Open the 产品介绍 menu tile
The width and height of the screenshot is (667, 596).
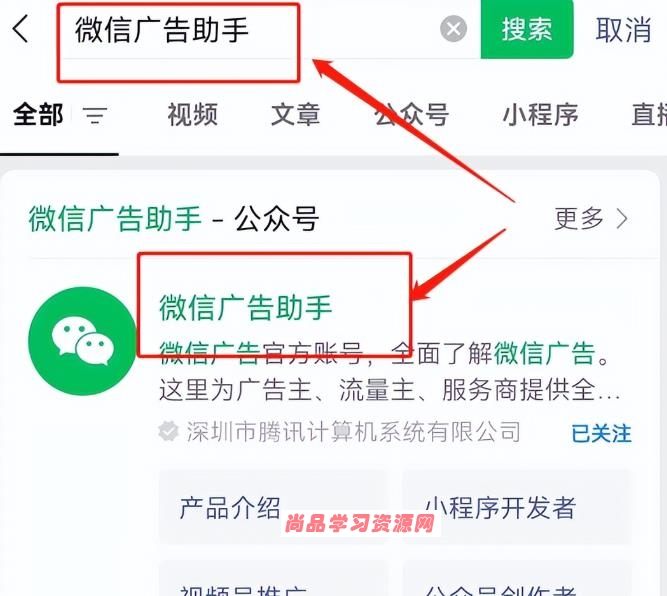coord(273,507)
